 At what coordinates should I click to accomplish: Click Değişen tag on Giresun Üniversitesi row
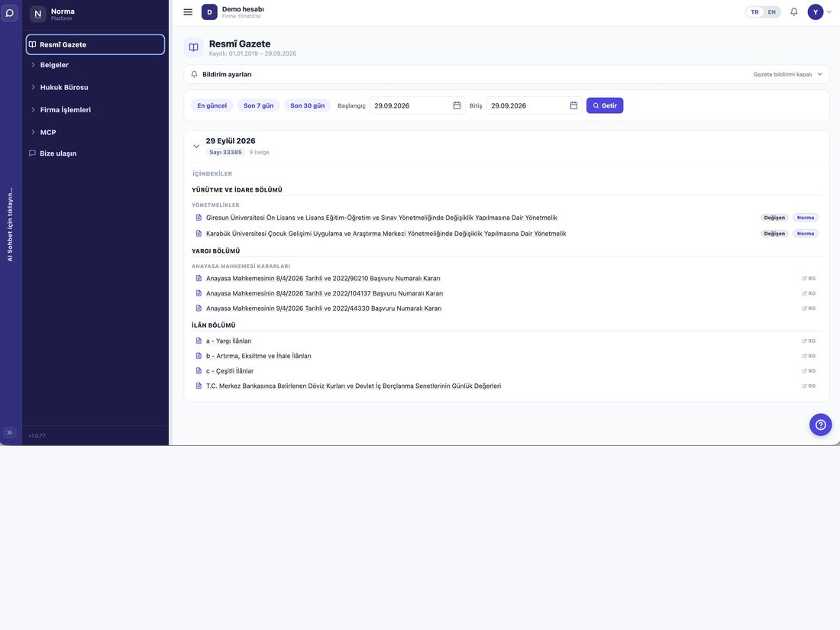click(774, 218)
